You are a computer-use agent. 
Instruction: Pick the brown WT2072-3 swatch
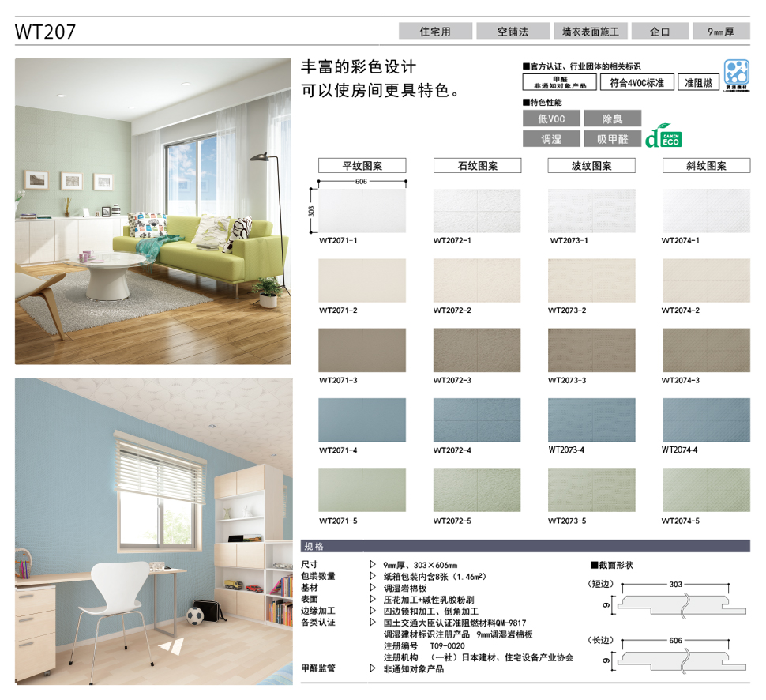(x=477, y=350)
